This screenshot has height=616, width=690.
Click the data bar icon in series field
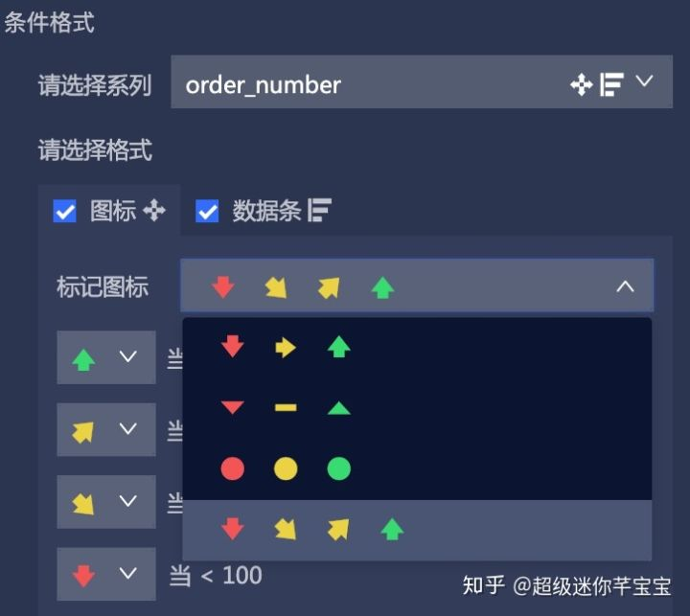tap(611, 84)
